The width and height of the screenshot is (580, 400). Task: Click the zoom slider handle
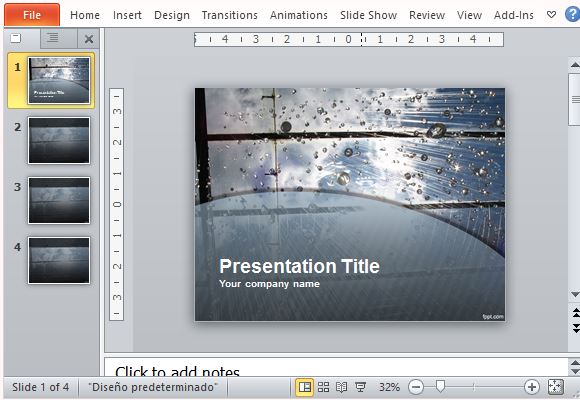440,386
